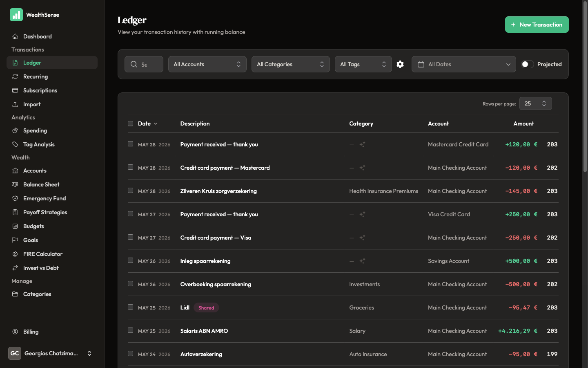
Task: Click the Payoff Strategies calculator icon
Action: (15, 212)
